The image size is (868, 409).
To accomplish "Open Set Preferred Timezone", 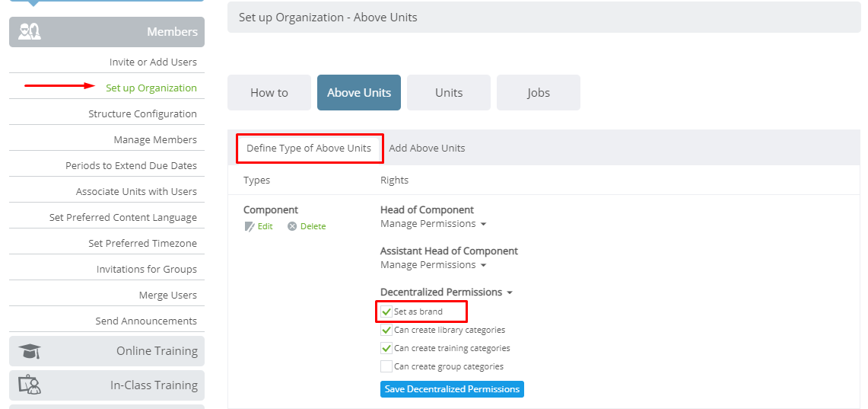I will (142, 243).
